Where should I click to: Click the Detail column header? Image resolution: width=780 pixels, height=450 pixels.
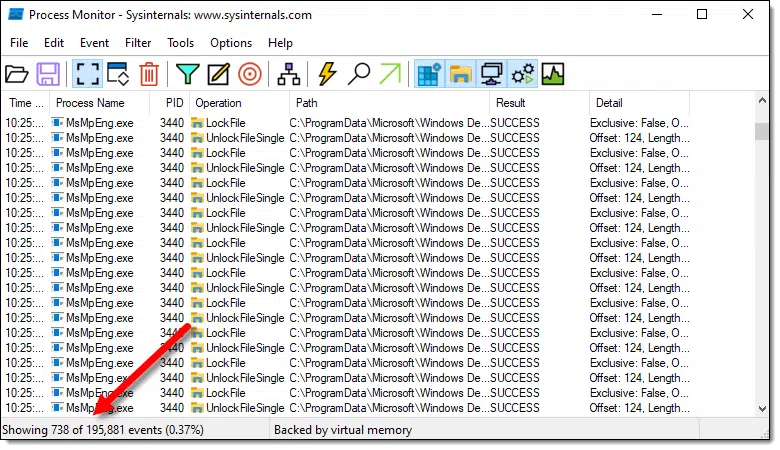(640, 103)
